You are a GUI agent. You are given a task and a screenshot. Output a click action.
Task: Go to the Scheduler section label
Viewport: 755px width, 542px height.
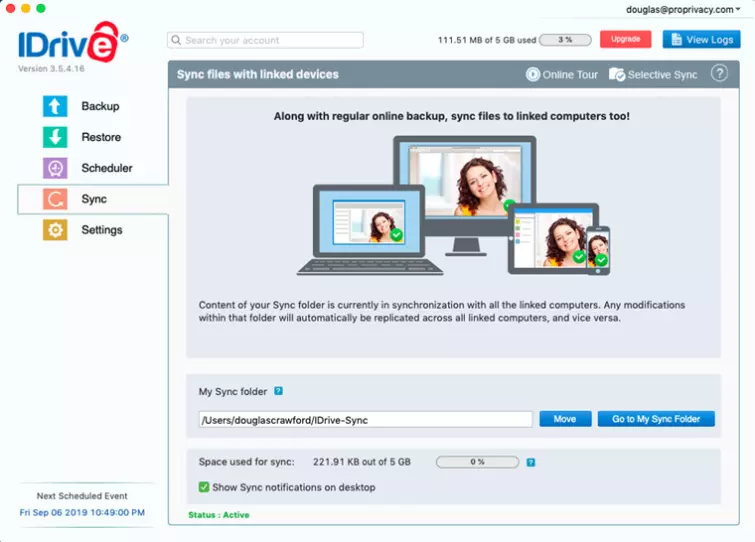click(x=107, y=168)
